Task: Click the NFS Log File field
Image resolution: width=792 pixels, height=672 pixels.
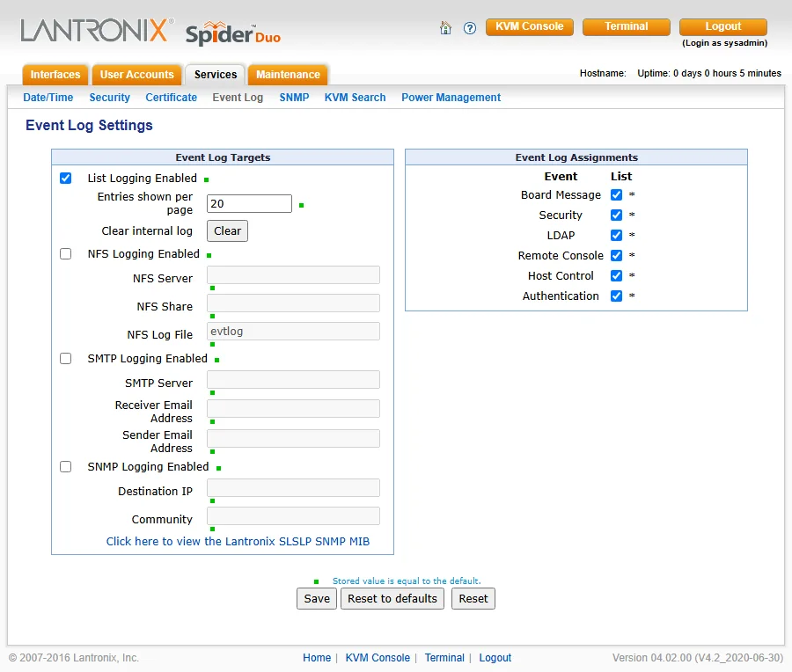Action: 293,332
